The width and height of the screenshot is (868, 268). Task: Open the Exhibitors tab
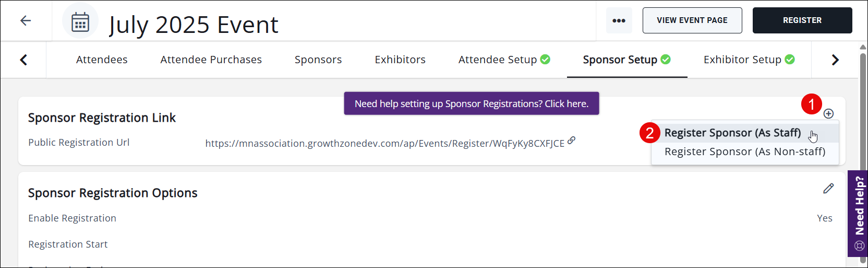(x=400, y=60)
